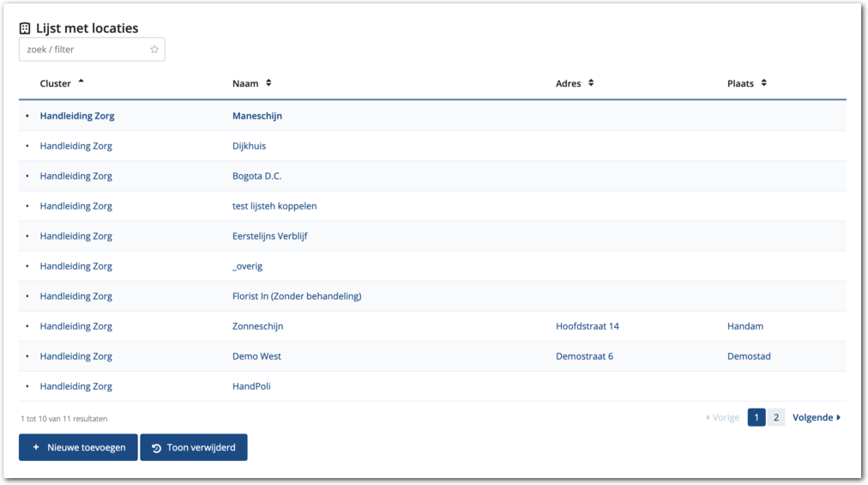The width and height of the screenshot is (868, 485).
Task: Click the Hoofdstraat 14 address
Action: tap(587, 326)
